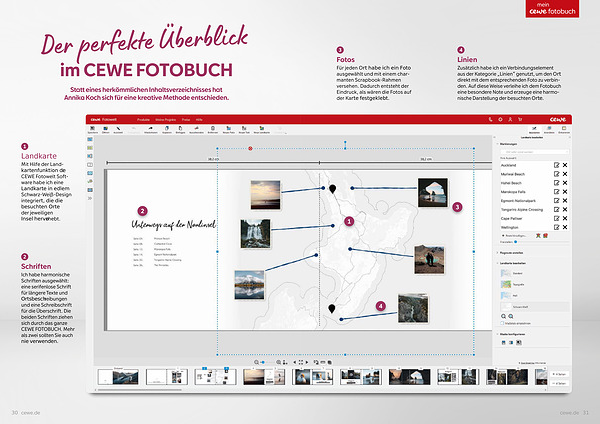Edit the Muriwai Beach marker entry
The width and height of the screenshot is (600, 424).
556,174
